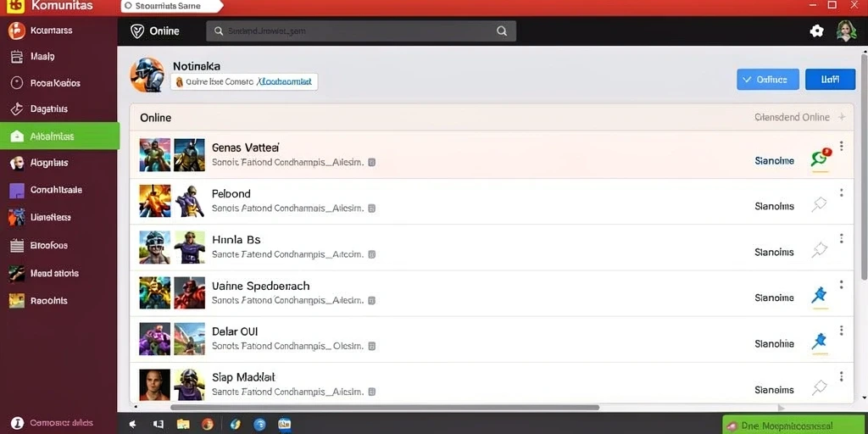
Task: Open the three-dot menu for Delar OUI
Action: tap(842, 331)
